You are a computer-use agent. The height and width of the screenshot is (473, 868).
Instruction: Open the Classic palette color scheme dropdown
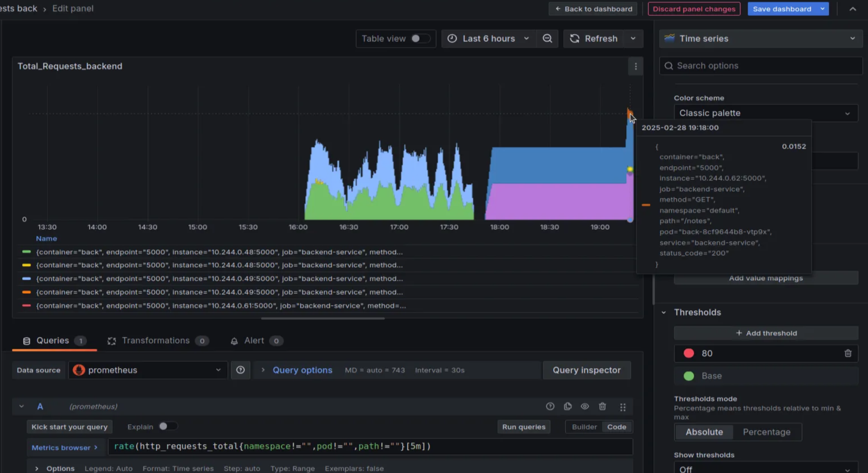pyautogui.click(x=765, y=113)
